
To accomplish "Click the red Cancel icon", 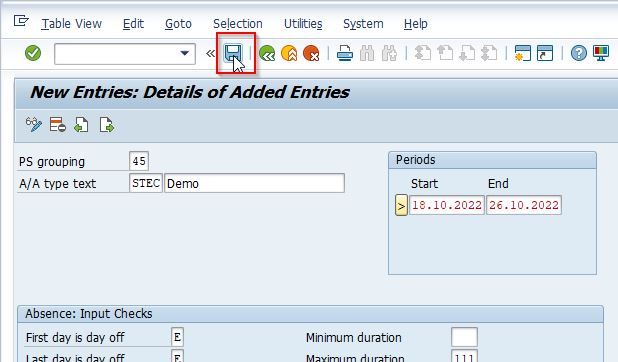I will point(311,53).
